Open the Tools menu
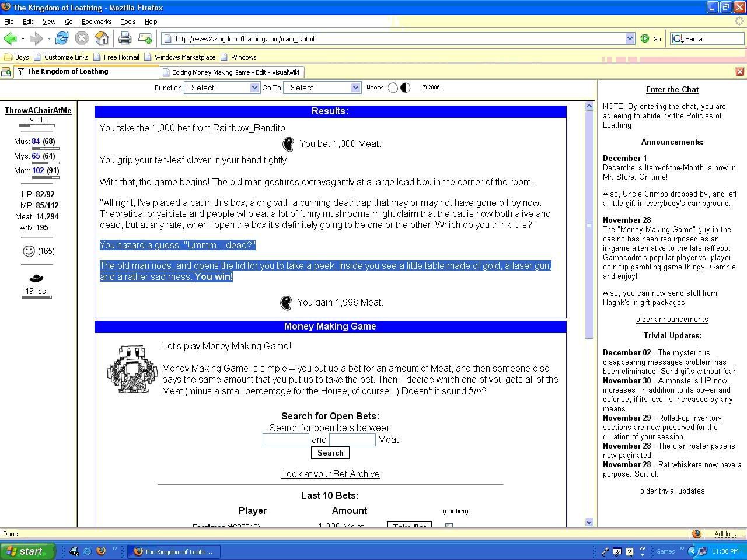 pos(128,22)
